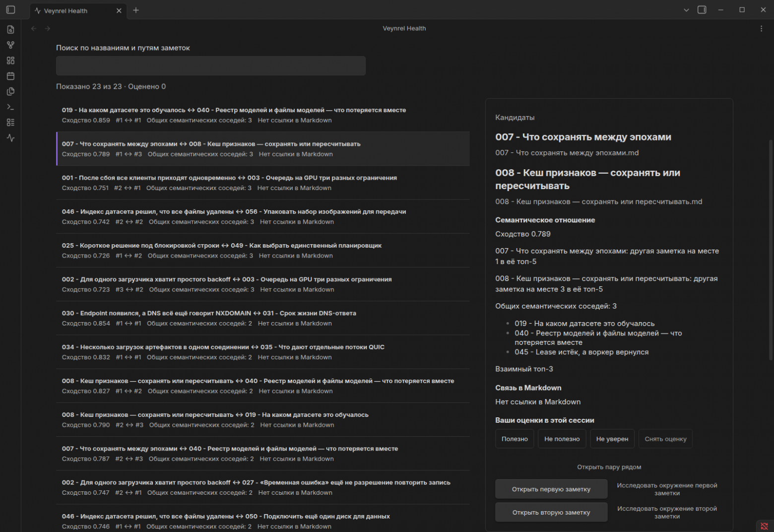
Task: Click Снять оценку button
Action: (x=665, y=439)
